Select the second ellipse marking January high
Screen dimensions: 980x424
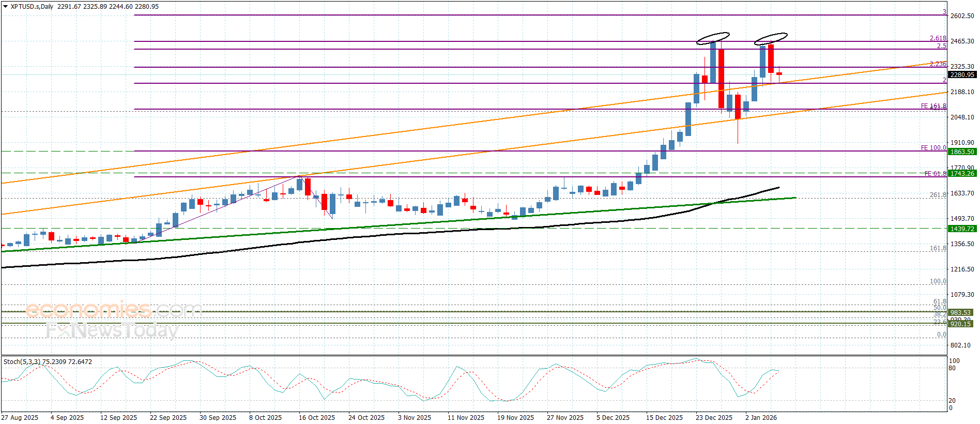[771, 38]
